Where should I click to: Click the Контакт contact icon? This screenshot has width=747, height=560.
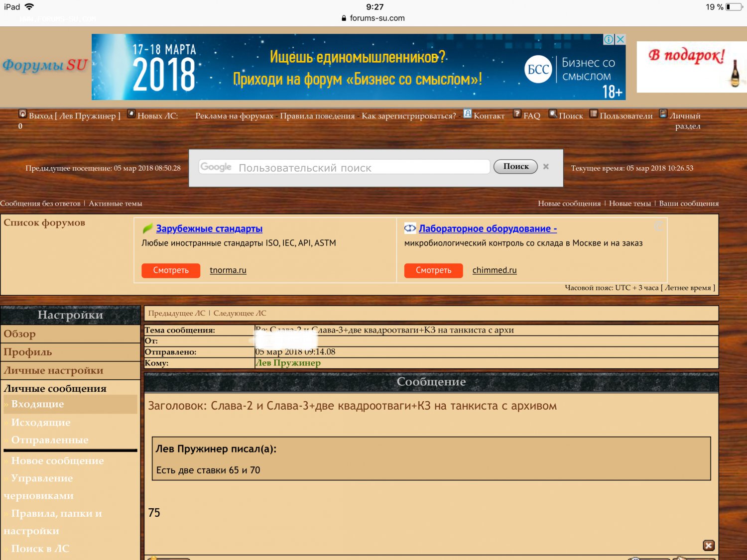tap(467, 114)
